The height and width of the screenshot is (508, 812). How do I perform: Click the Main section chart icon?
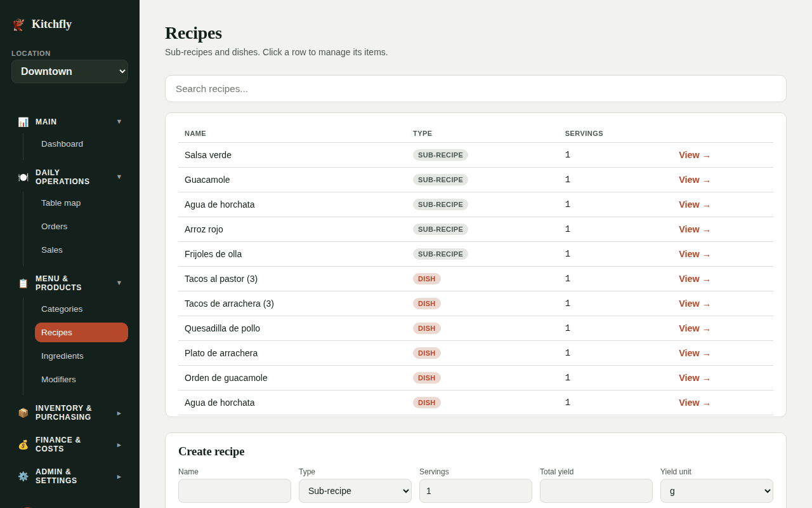click(x=23, y=122)
